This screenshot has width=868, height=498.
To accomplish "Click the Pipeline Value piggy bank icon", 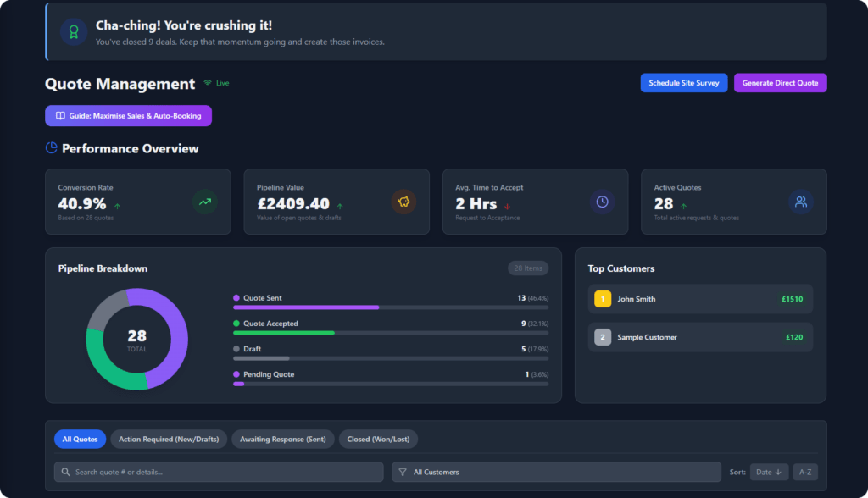I will click(403, 202).
